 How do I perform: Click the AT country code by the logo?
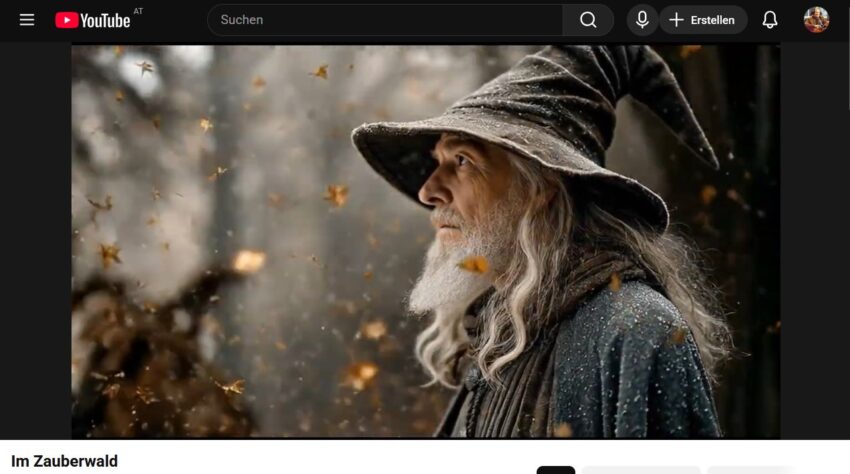tap(138, 12)
